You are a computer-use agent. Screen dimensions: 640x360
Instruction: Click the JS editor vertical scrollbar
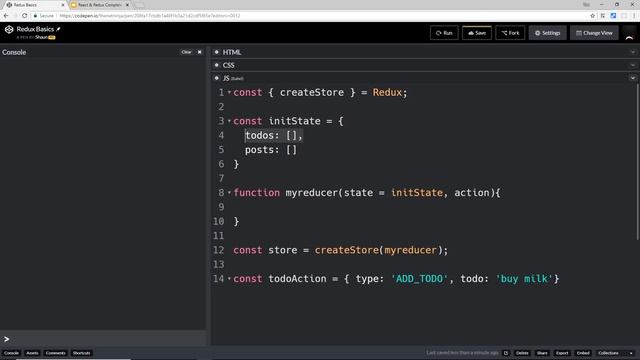pos(638,162)
